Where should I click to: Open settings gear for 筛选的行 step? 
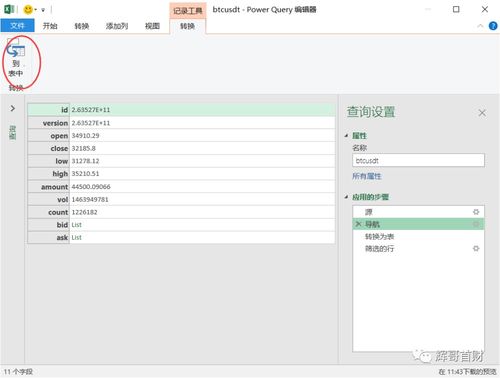click(x=476, y=249)
